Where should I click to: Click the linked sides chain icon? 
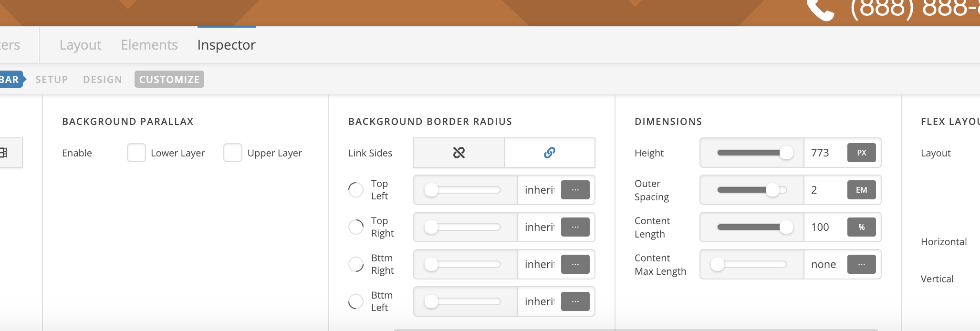[x=549, y=153]
